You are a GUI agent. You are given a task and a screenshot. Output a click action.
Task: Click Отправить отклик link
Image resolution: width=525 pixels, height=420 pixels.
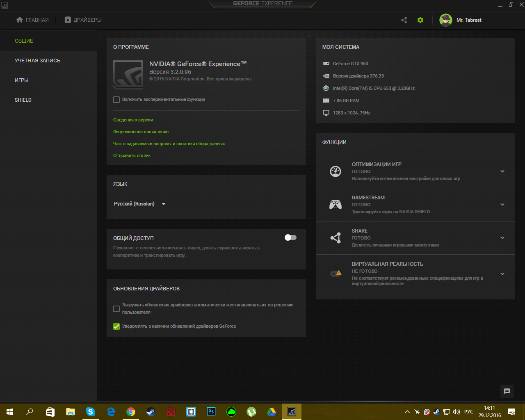pos(132,155)
